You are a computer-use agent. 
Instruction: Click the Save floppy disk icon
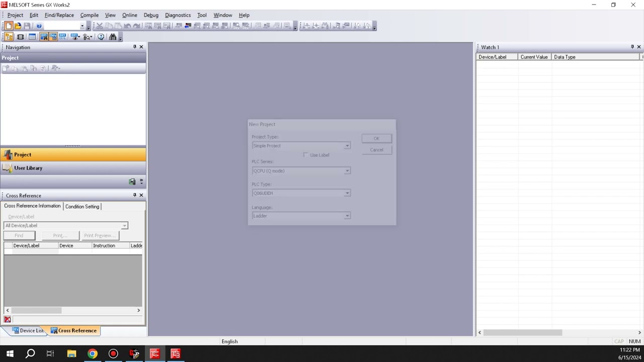[27, 26]
